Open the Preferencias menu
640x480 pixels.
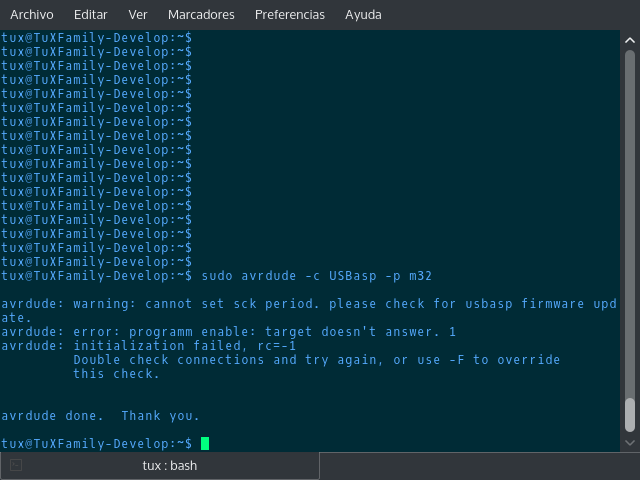coord(290,15)
